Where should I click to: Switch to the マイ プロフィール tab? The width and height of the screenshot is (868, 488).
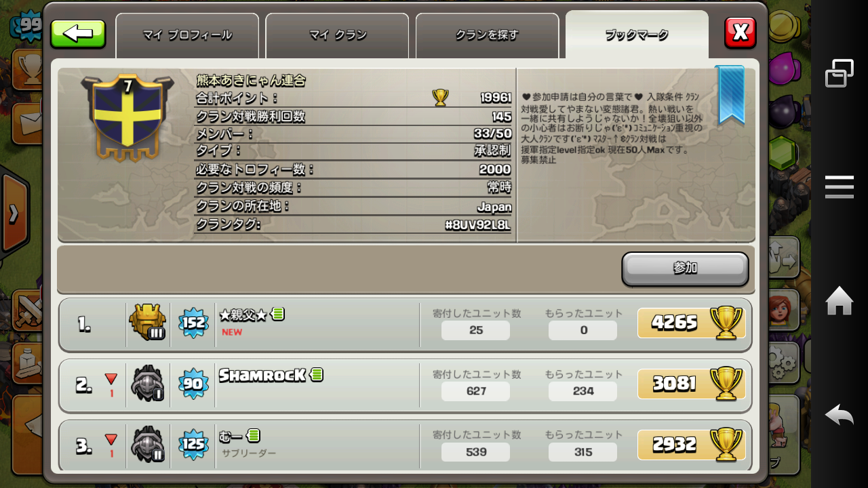tap(187, 35)
